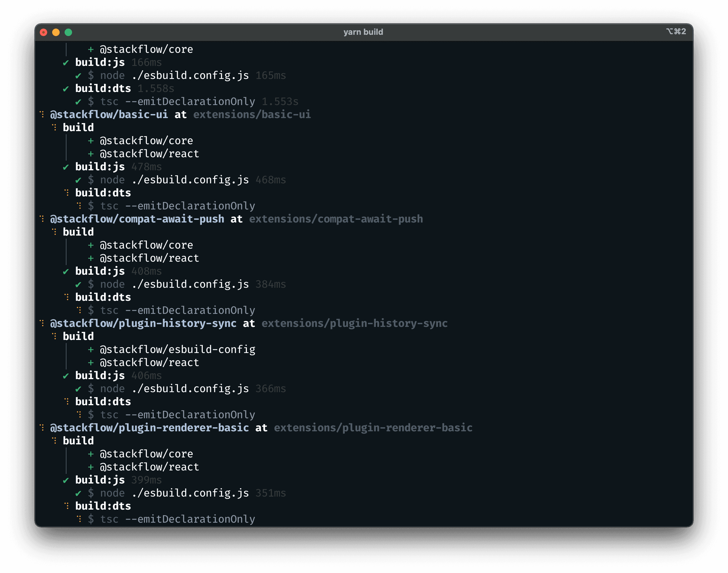Click build:dts label under plugin-renderer-basic
This screenshot has width=728, height=573.
(x=103, y=506)
